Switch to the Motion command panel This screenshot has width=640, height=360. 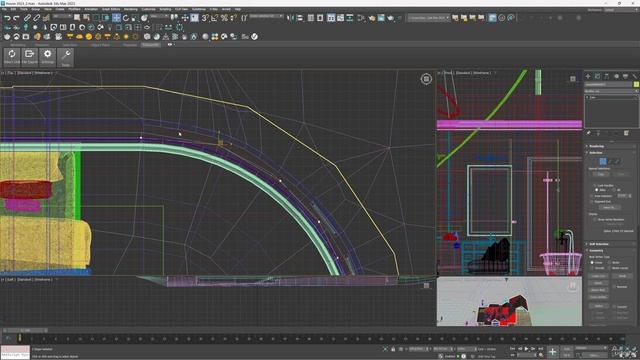[616, 76]
